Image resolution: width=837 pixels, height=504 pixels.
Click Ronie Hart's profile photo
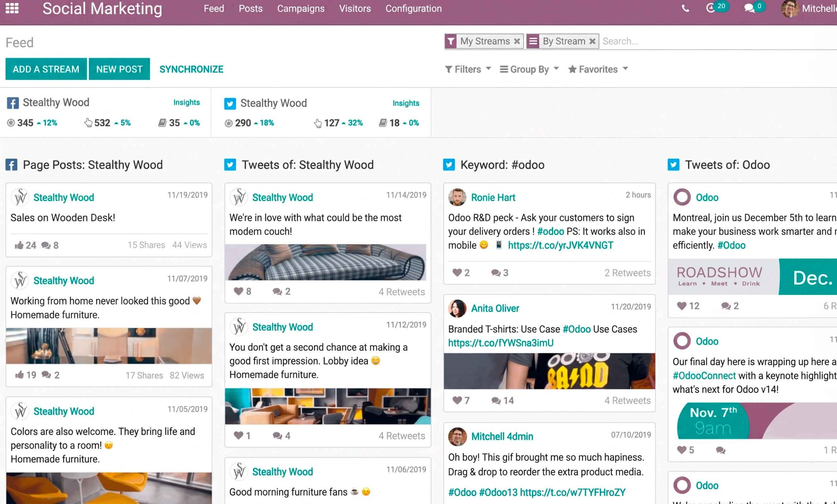457,197
